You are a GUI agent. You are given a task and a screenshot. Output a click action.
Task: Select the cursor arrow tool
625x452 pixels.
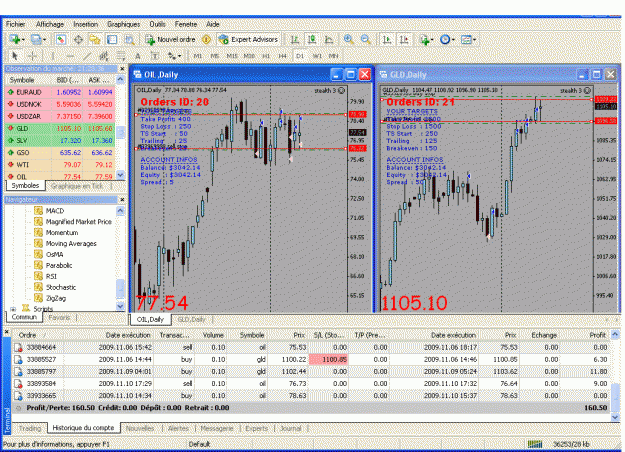pos(15,56)
